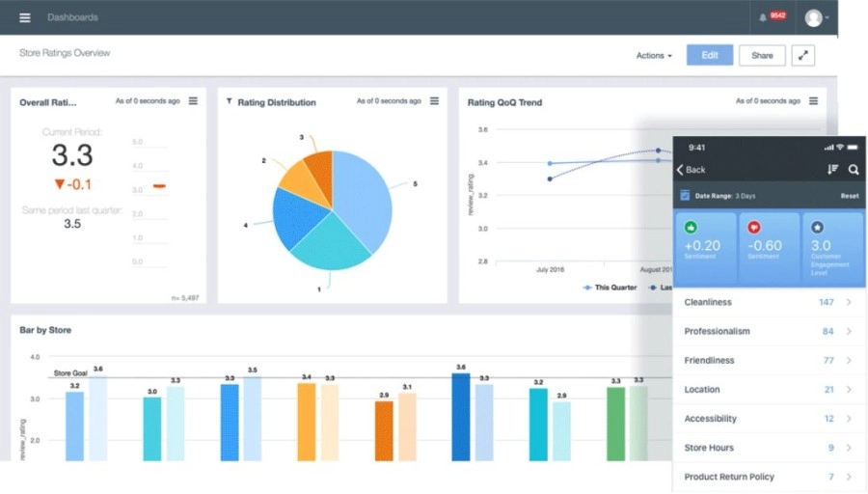Expand the Actions dropdown
868x494 pixels.
[x=654, y=55]
